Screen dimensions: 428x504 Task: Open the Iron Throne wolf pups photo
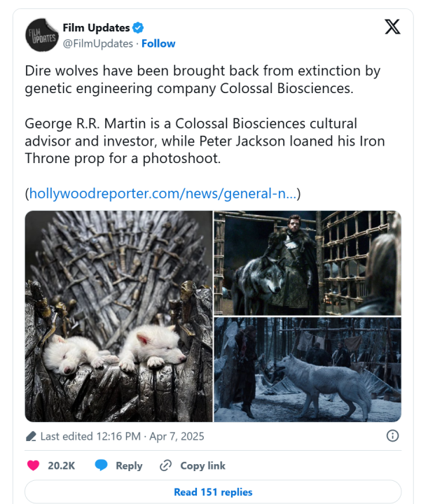pos(118,316)
